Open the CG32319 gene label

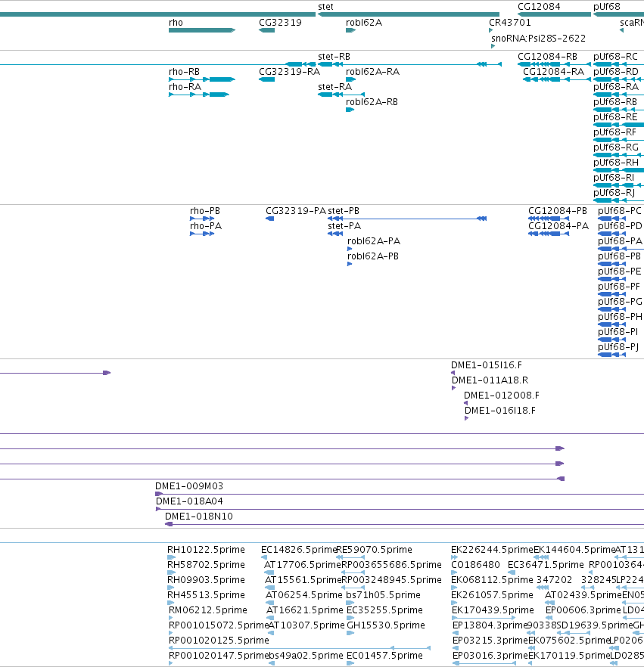[280, 23]
